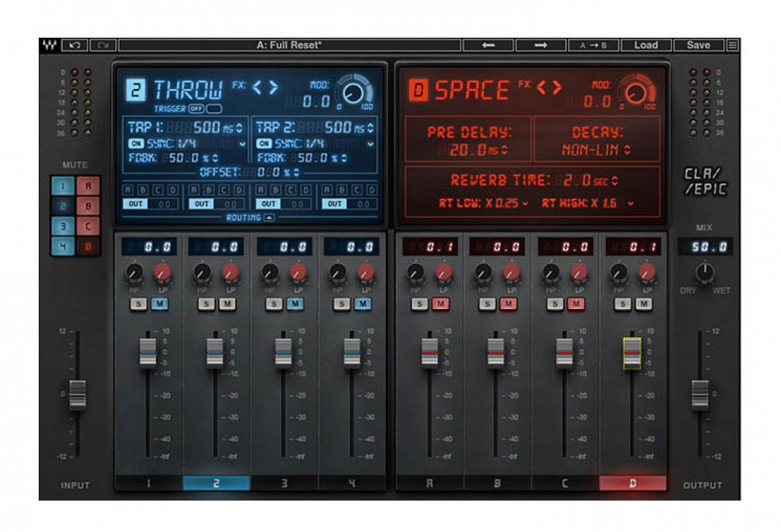Select delay channel tab 4
This screenshot has width=781, height=532.
[352, 483]
